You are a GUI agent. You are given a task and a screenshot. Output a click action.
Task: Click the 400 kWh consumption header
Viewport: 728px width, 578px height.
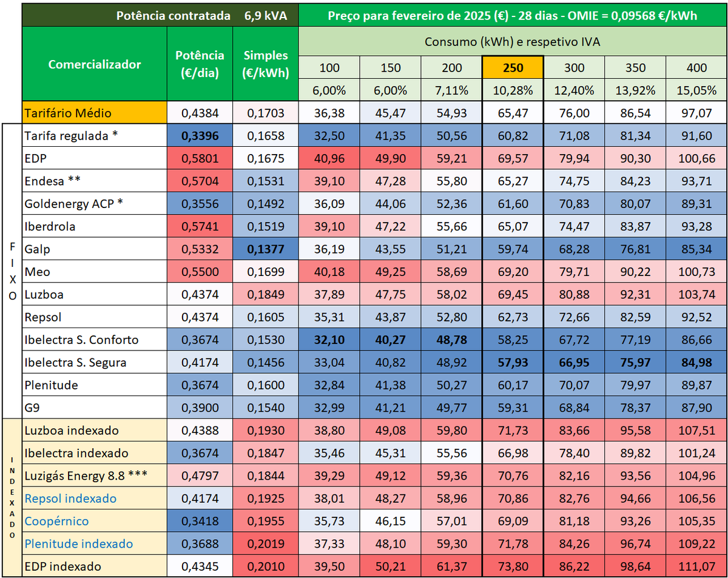(x=696, y=68)
